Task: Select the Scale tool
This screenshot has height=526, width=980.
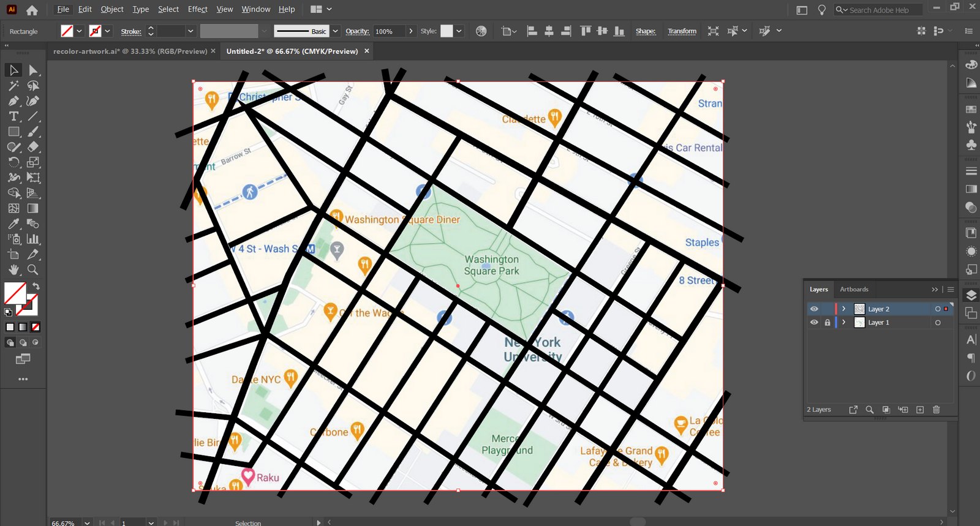Action: click(33, 162)
